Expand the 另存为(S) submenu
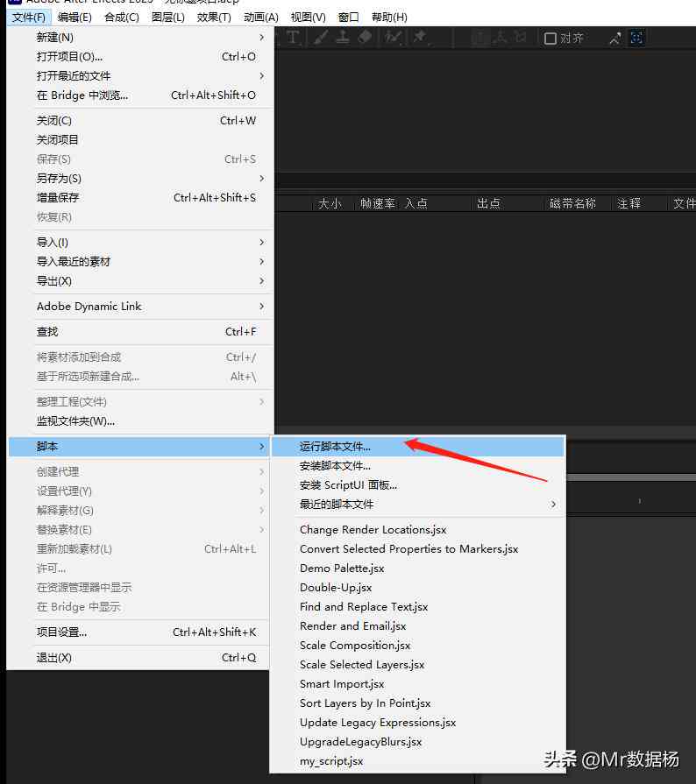Viewport: 696px width, 784px height. tap(140, 179)
